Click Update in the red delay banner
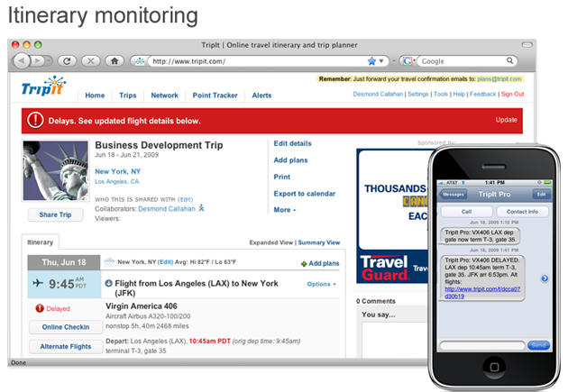The image size is (568, 392). click(x=506, y=120)
